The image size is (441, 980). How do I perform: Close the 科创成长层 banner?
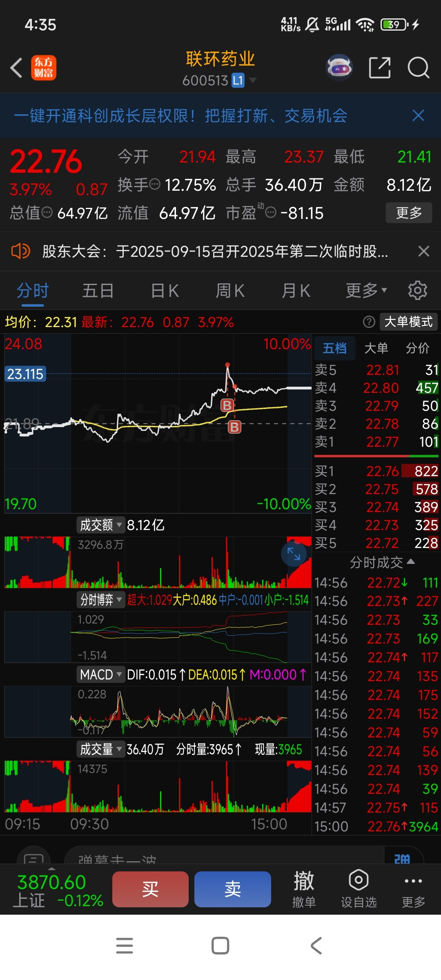tap(418, 116)
